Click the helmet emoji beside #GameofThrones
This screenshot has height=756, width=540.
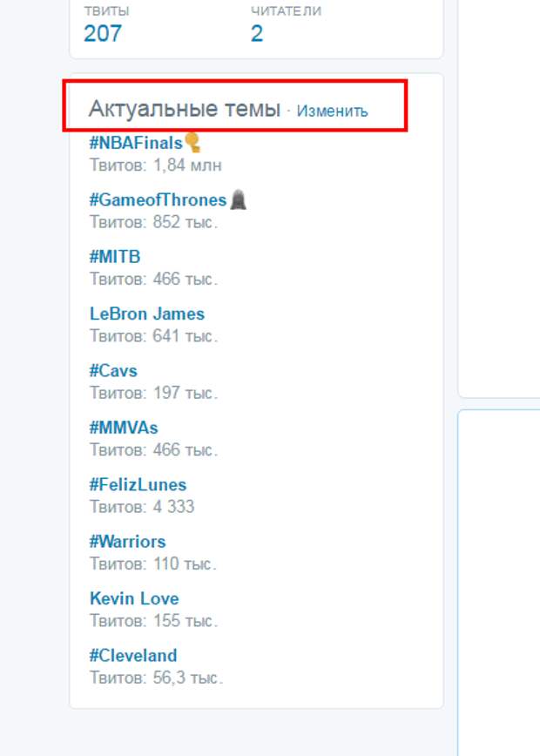point(238,199)
